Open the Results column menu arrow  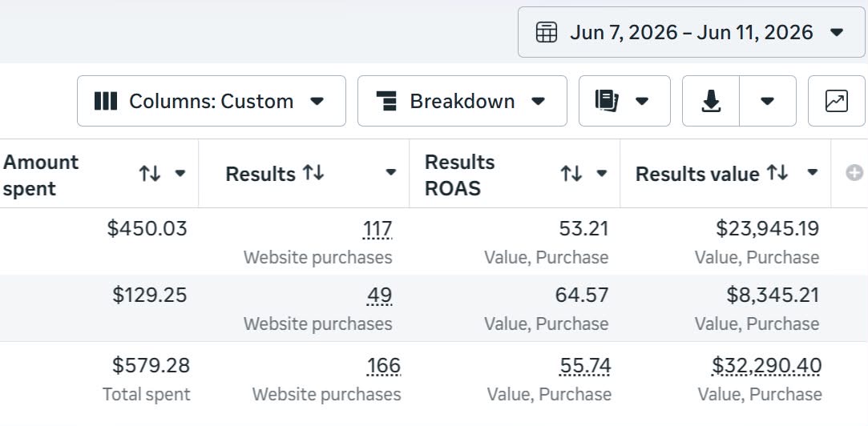point(391,173)
